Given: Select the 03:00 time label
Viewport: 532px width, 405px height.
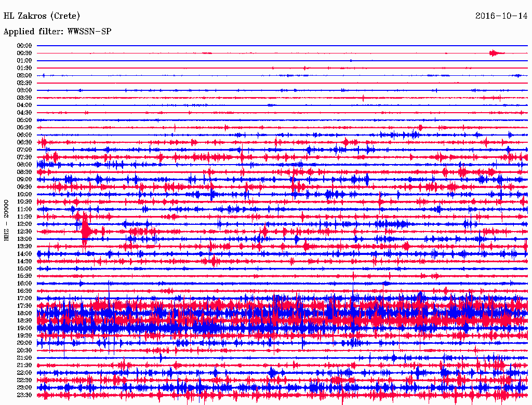Looking at the screenshot, I should (x=24, y=90).
